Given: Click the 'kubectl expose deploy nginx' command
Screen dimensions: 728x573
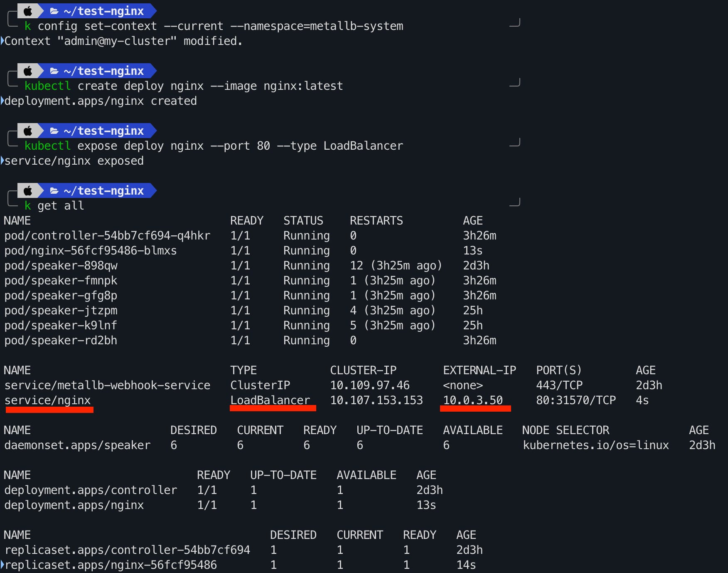Looking at the screenshot, I should (214, 146).
